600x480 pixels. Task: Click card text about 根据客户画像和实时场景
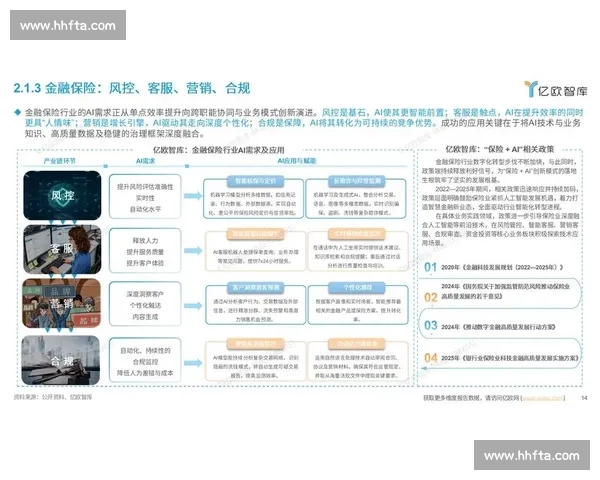pos(357,310)
